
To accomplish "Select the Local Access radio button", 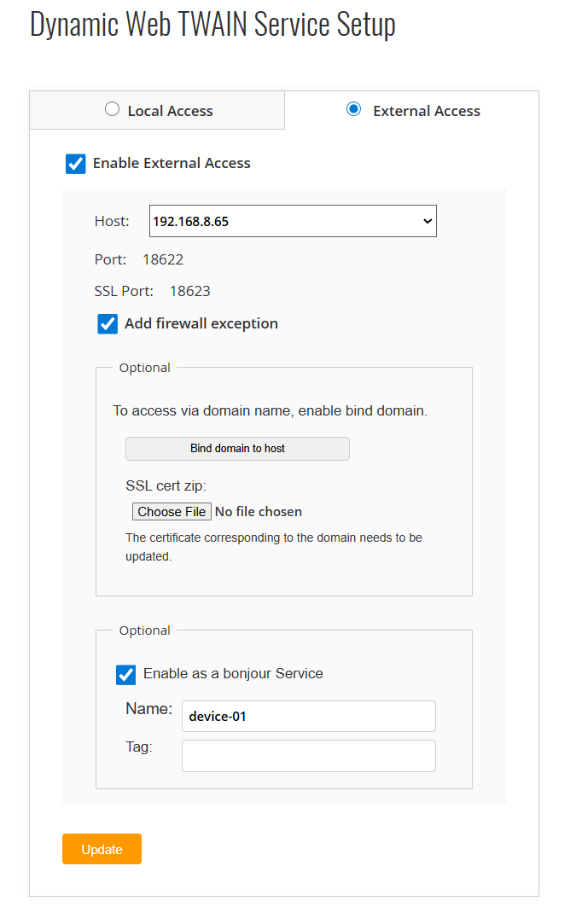I will tap(112, 109).
